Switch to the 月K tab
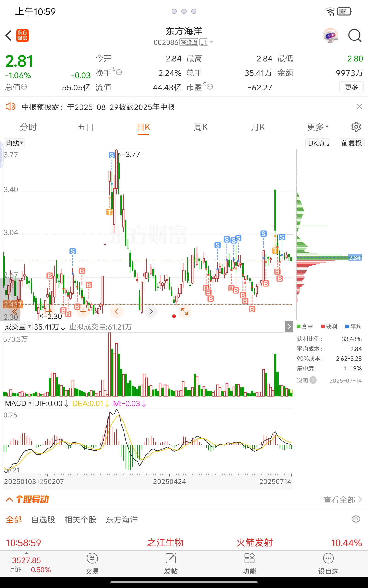Image resolution: width=368 pixels, height=588 pixels. [258, 127]
